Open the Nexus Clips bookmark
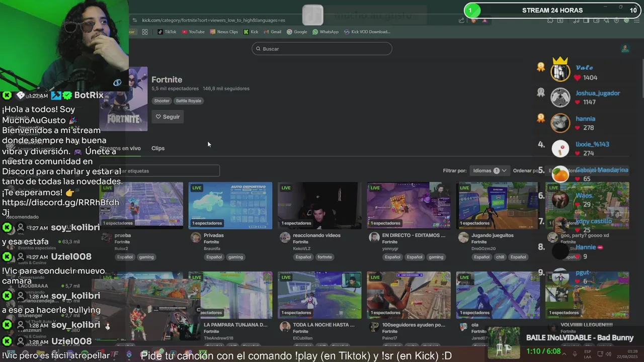Viewport: 644px width, 362px height. pyautogui.click(x=224, y=32)
